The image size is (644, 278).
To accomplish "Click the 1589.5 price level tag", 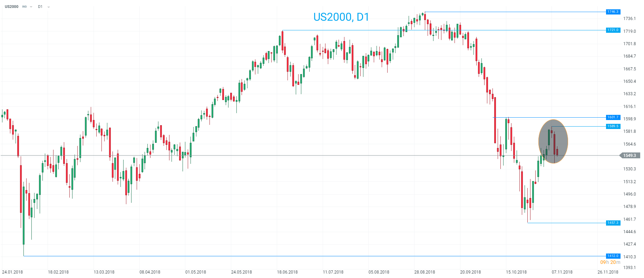I will coord(613,126).
